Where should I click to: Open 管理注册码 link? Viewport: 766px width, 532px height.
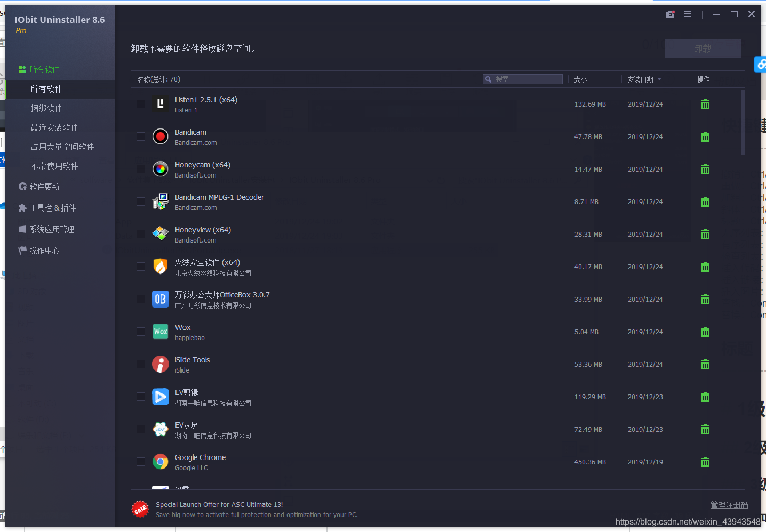point(729,505)
